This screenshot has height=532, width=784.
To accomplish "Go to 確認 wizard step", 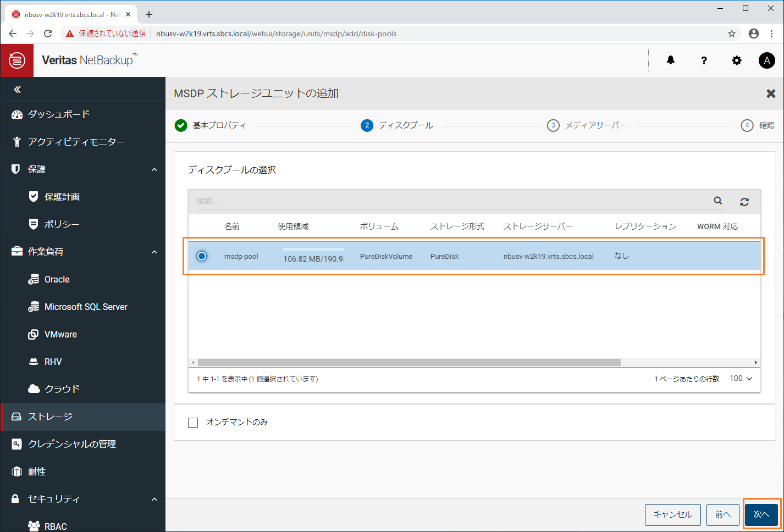I will point(758,125).
